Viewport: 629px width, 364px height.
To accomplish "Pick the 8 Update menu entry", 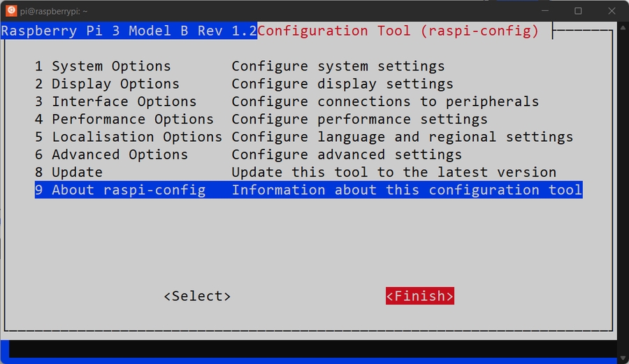I will pos(68,172).
